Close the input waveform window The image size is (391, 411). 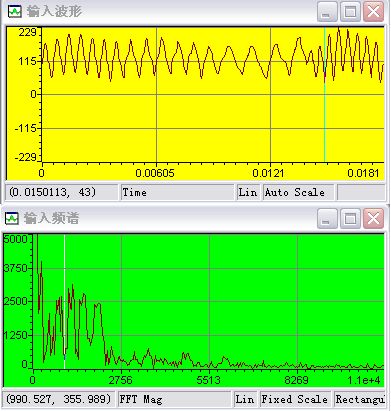click(373, 12)
